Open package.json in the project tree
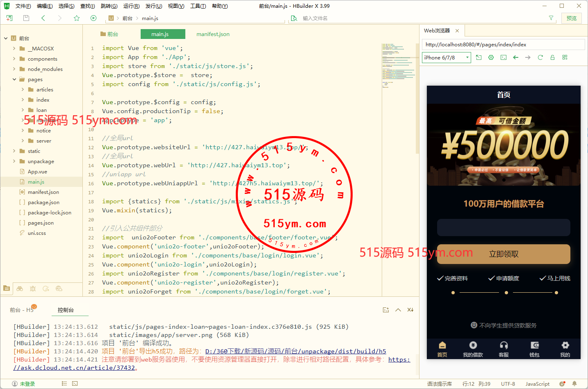This screenshot has width=588, height=389. 43,202
